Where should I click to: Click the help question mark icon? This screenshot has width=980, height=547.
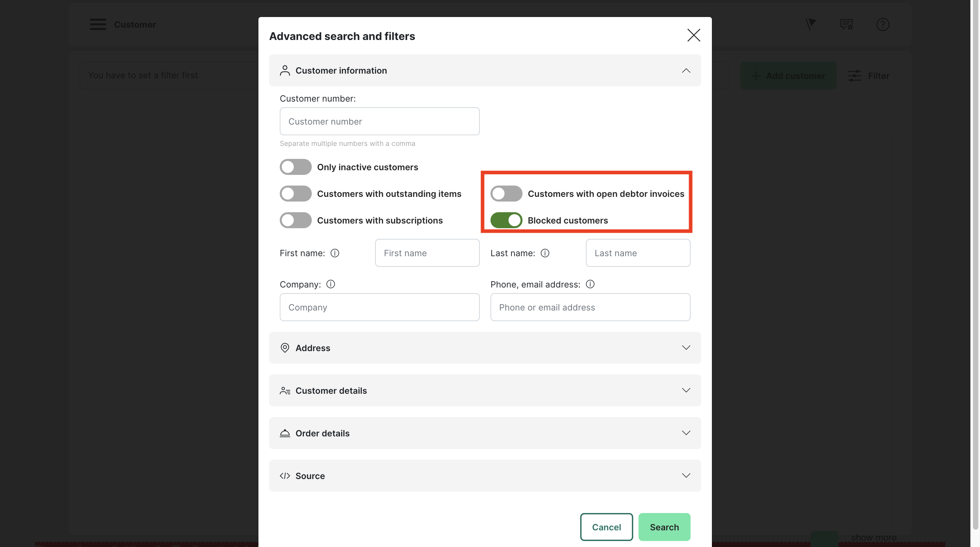pyautogui.click(x=883, y=25)
